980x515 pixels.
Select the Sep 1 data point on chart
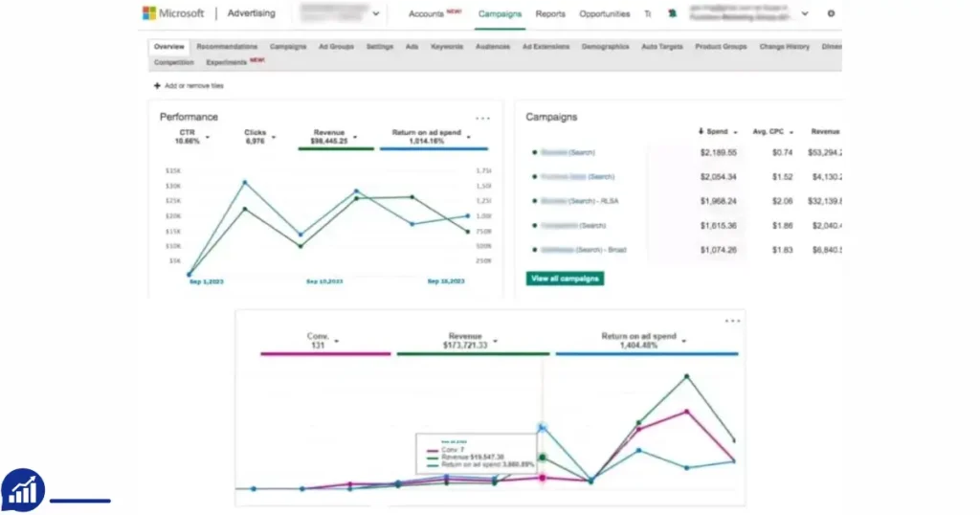(x=189, y=275)
